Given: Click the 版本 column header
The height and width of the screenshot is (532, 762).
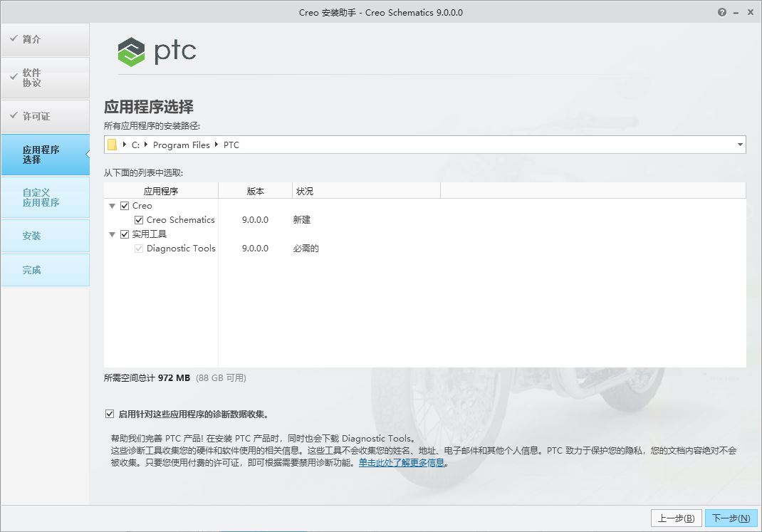Looking at the screenshot, I should click(x=255, y=191).
